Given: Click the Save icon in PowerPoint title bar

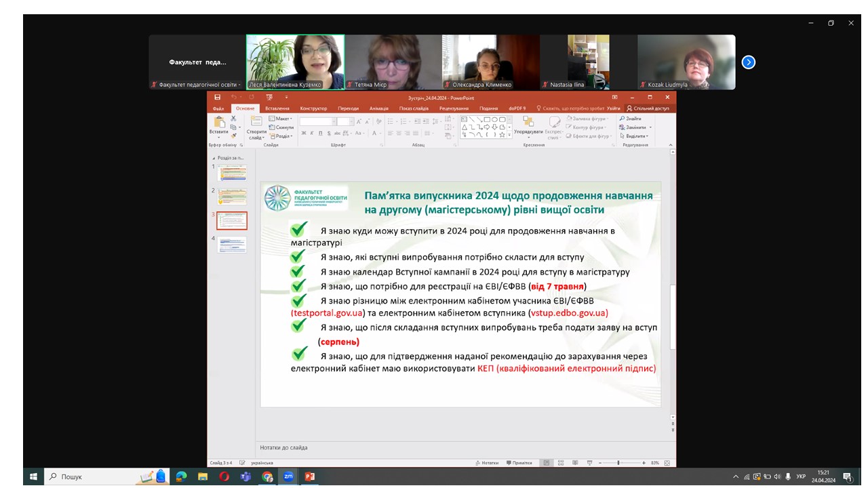Looking at the screenshot, I should [217, 98].
